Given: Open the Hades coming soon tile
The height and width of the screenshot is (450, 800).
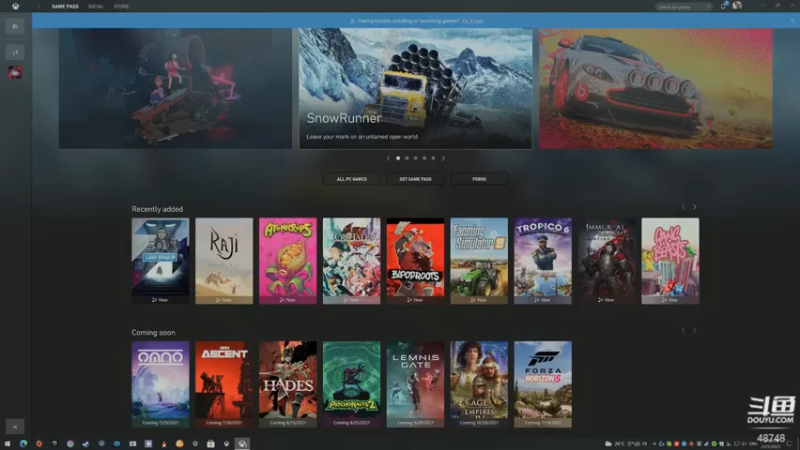Looking at the screenshot, I should coord(288,384).
